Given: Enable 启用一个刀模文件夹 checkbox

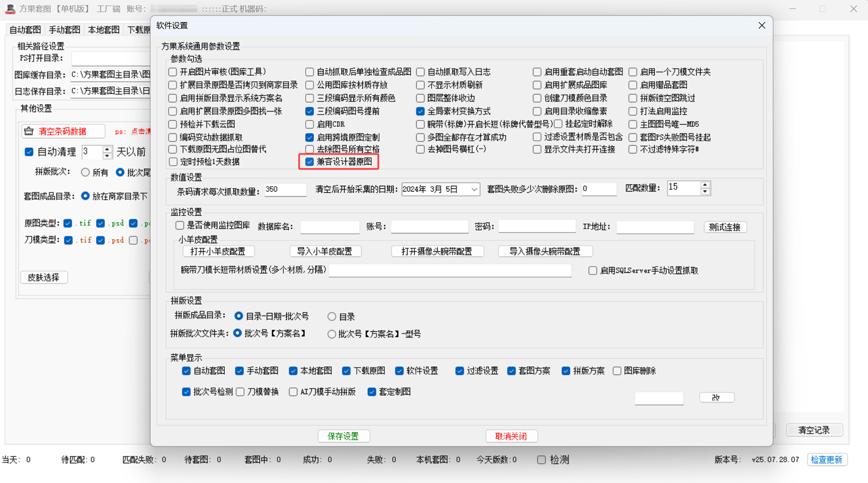Looking at the screenshot, I should pos(633,72).
